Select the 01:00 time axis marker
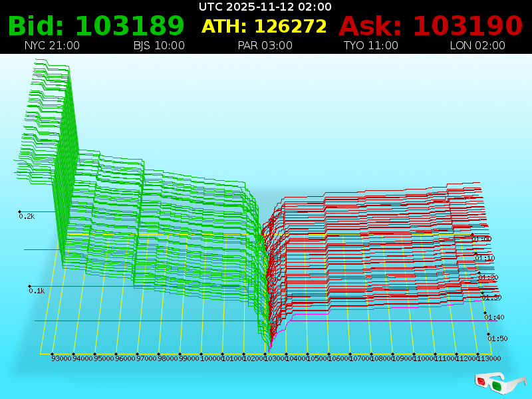 coord(481,238)
